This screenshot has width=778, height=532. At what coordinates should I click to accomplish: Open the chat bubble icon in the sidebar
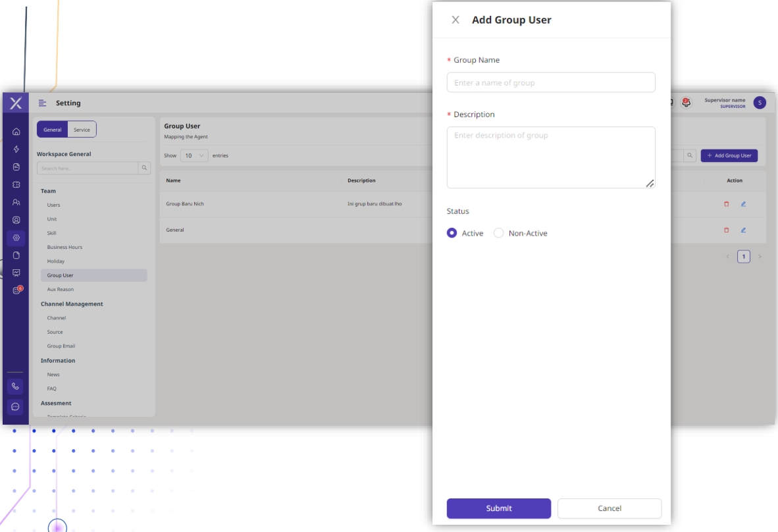coord(16,407)
